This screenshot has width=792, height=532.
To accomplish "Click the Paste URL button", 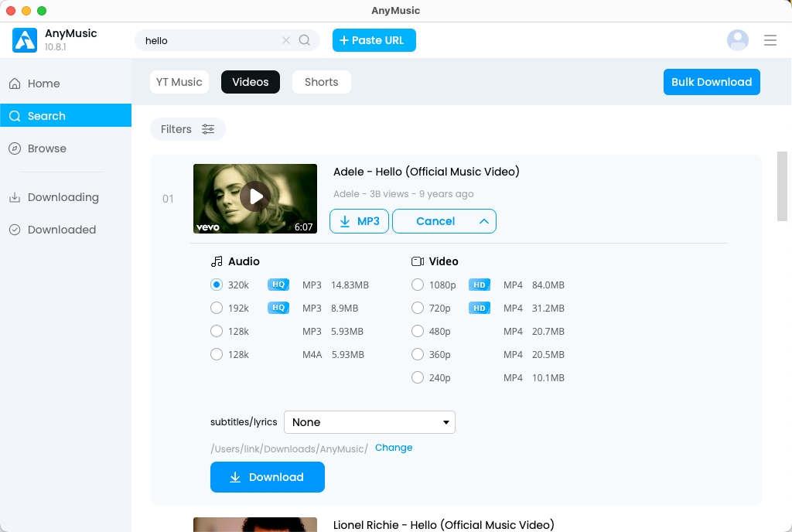I will tap(374, 40).
